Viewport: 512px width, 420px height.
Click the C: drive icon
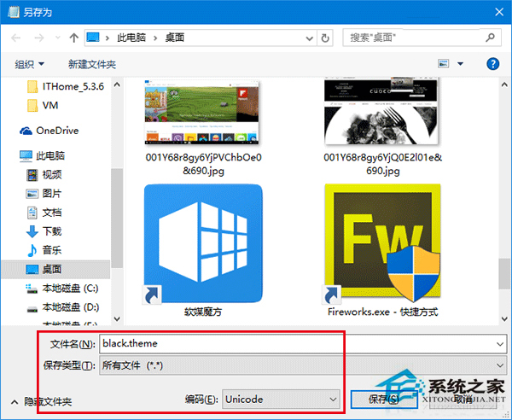coord(32,289)
